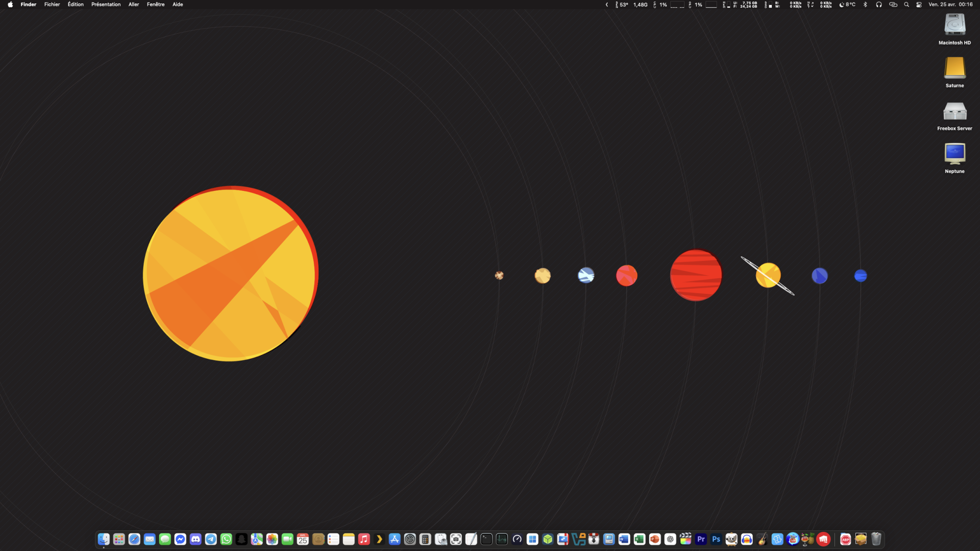
Task: Open ChatGPT app in the dock
Action: [670, 539]
